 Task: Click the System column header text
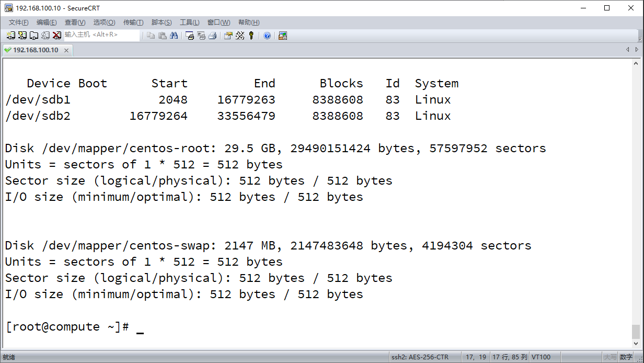point(436,84)
